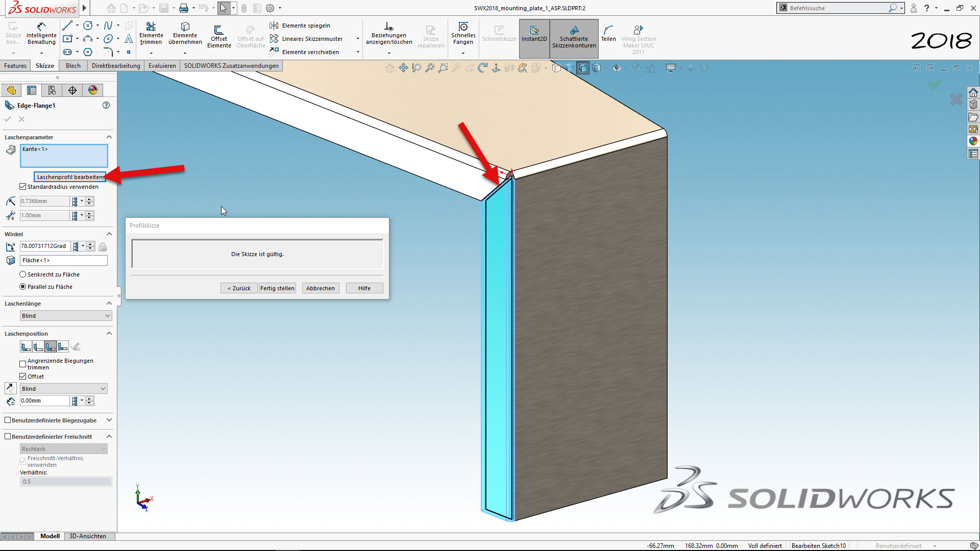
Task: Select Shaded With Edges display style
Action: coord(583,68)
